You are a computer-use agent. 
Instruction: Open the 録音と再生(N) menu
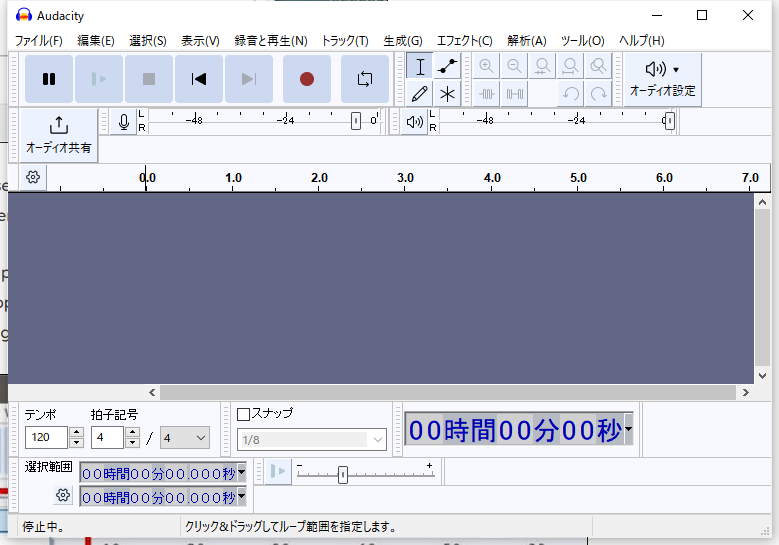click(x=271, y=41)
